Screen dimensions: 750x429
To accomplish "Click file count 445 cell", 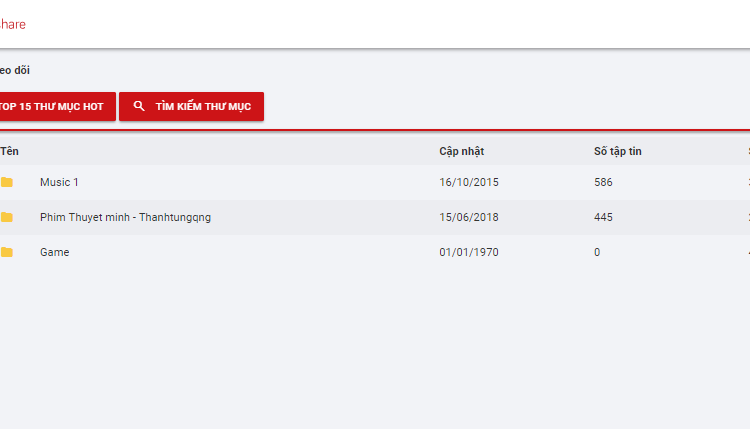I will 603,217.
